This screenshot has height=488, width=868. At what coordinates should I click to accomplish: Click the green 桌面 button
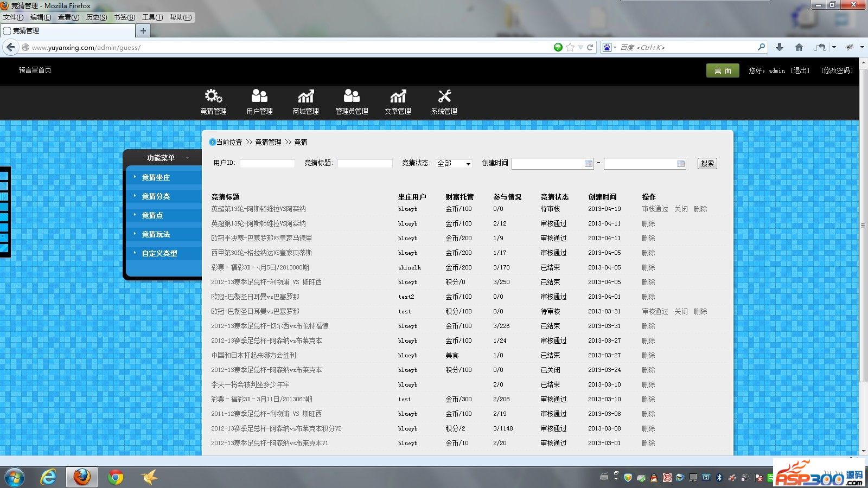click(722, 70)
